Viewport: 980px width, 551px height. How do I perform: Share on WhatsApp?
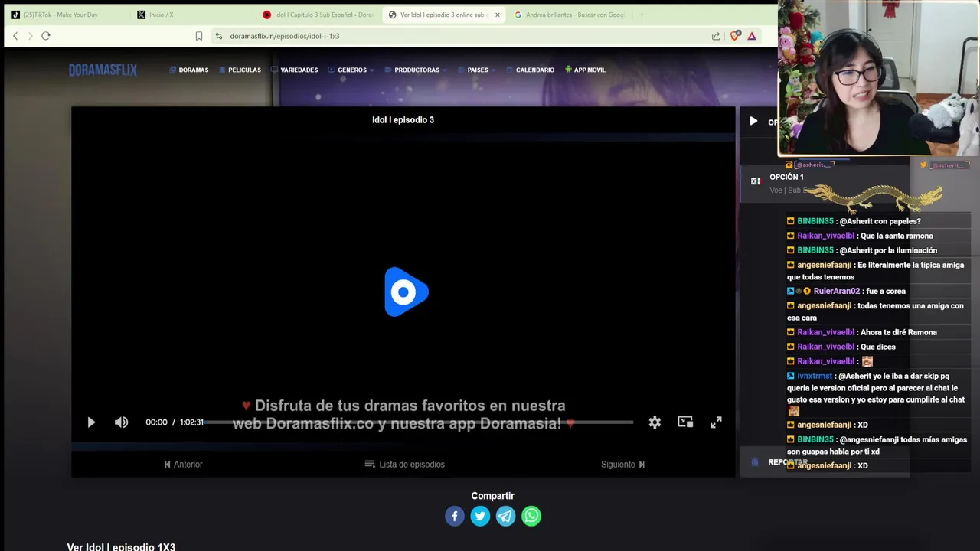click(x=531, y=516)
